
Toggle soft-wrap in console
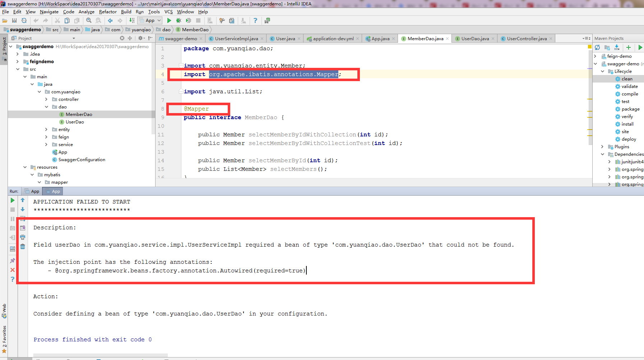tap(23, 219)
